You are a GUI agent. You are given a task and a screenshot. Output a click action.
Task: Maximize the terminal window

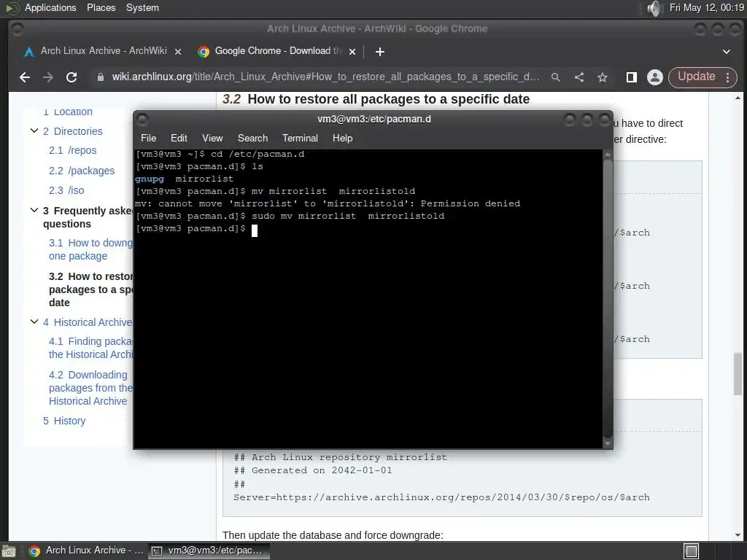tap(587, 120)
